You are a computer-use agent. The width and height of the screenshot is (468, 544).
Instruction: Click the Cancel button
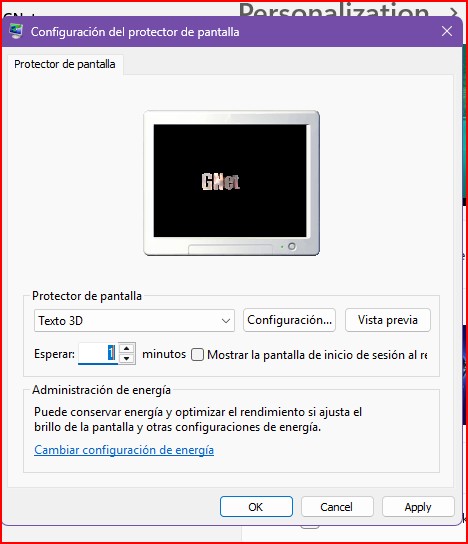(x=337, y=507)
